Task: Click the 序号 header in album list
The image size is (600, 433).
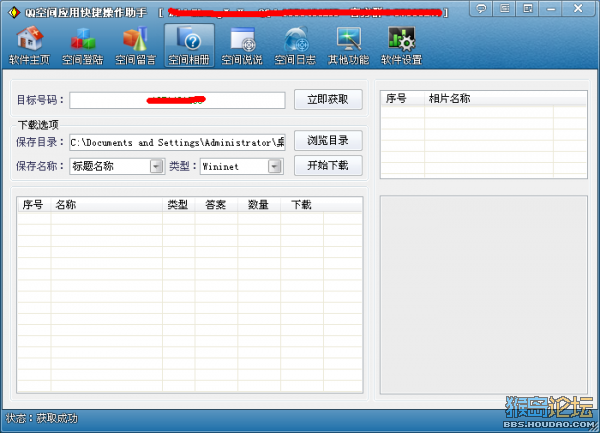Action: [34, 205]
